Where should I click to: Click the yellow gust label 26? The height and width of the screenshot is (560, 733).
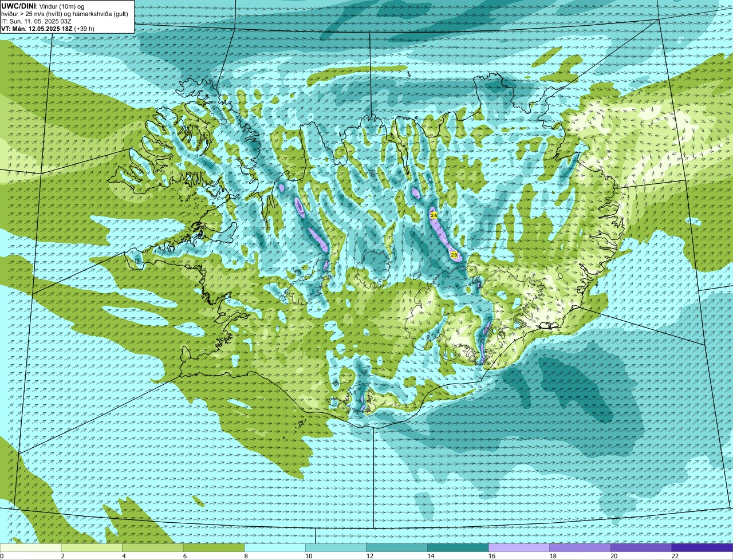pyautogui.click(x=434, y=215)
